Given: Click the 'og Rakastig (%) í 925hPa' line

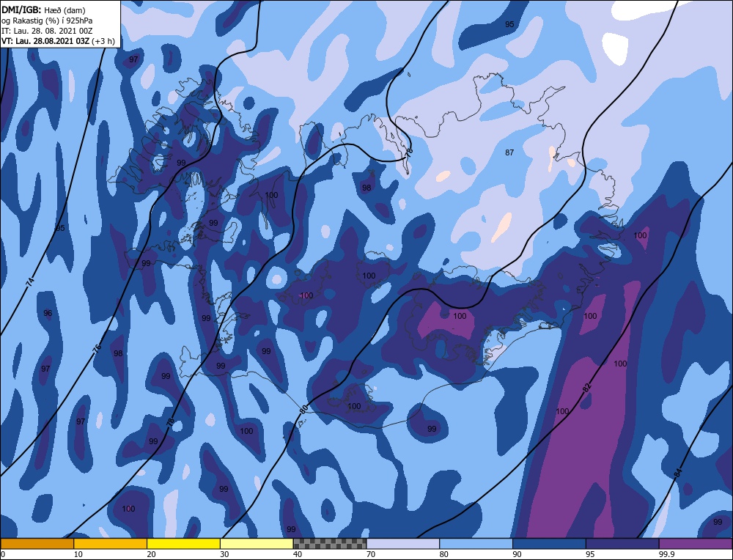Looking at the screenshot, I should coord(47,21).
